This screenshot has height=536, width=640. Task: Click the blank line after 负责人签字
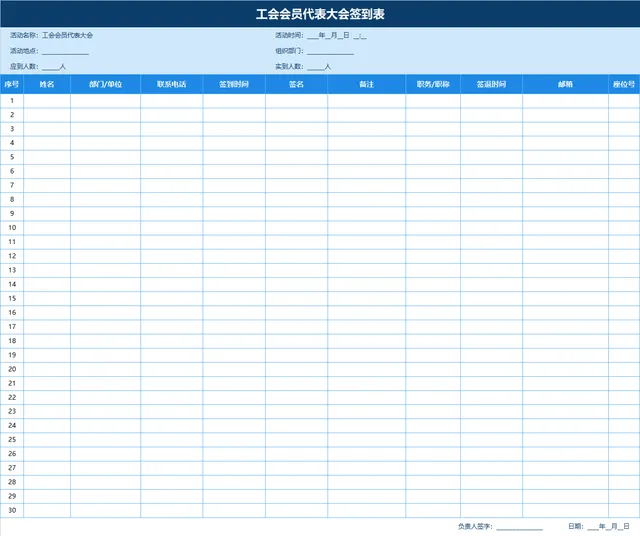pos(520,528)
